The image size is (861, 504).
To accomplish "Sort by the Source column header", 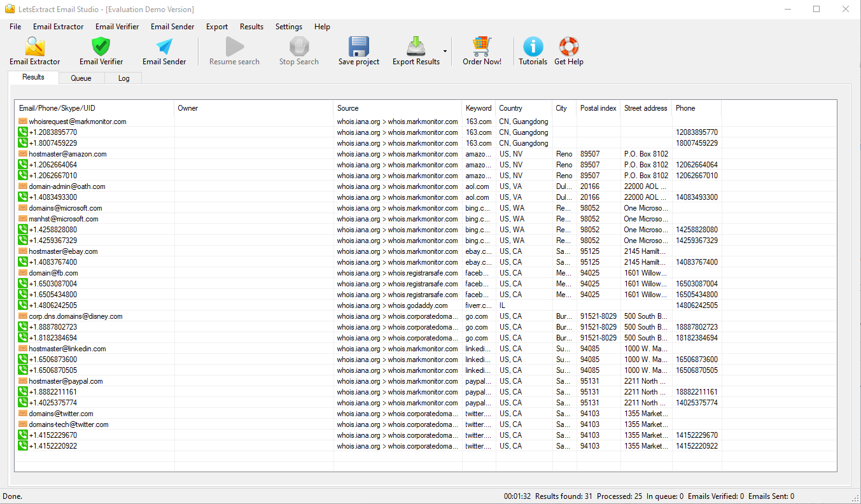I will coord(398,108).
